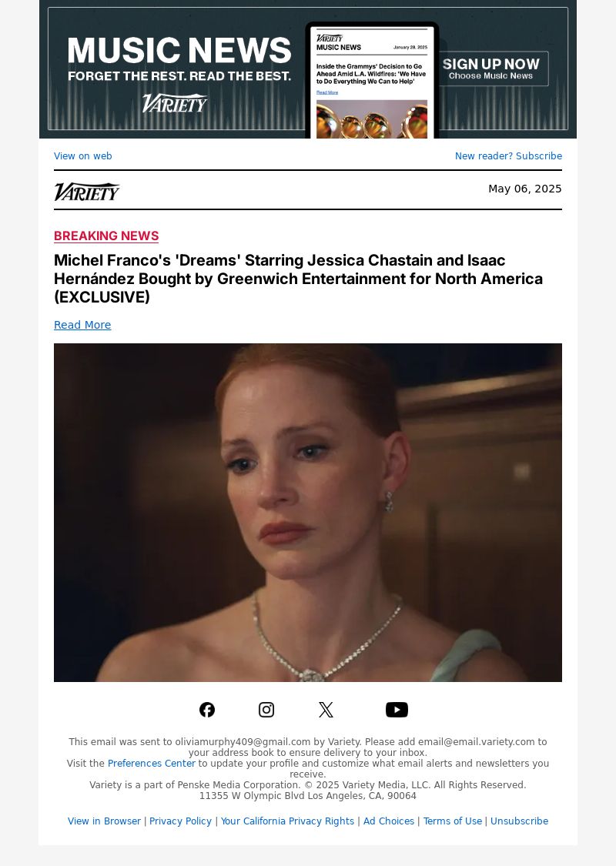
Task: Click the Read More link
Action: (x=82, y=325)
